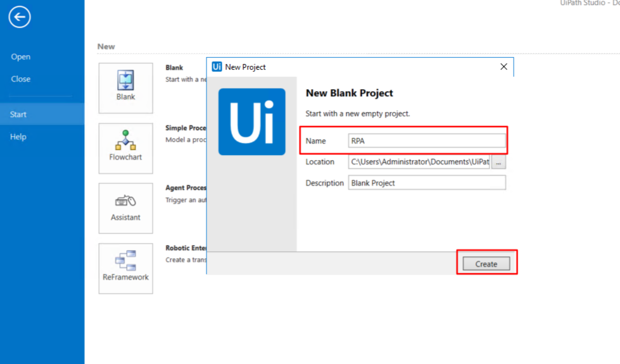620x364 pixels.
Task: Click the large Ui logo in dialog
Action: (252, 122)
